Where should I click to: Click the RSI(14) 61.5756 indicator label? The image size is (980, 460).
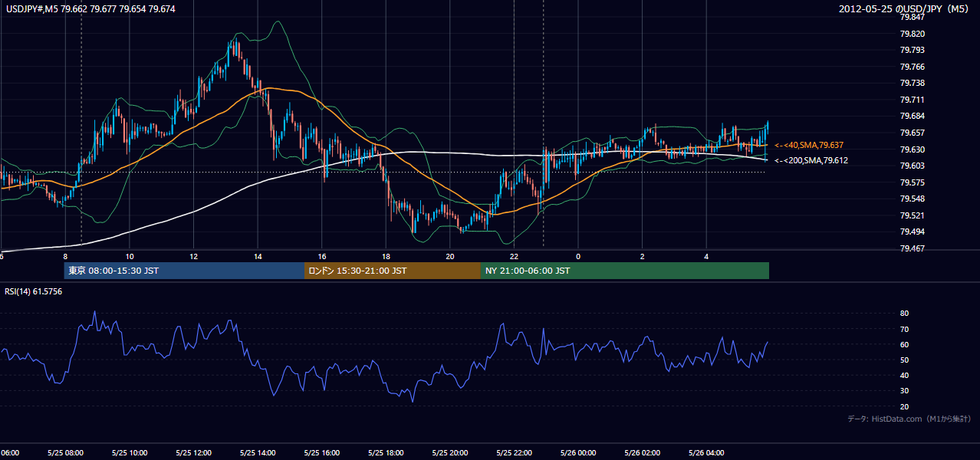coord(34,291)
